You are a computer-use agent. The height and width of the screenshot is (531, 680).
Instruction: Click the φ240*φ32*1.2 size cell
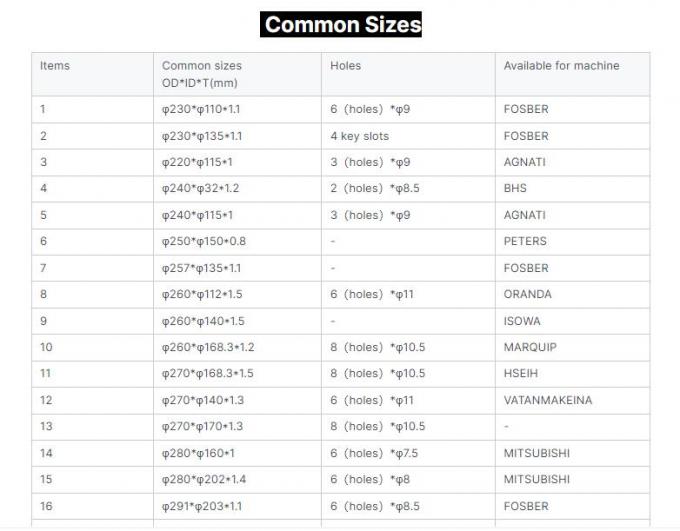[x=200, y=188]
